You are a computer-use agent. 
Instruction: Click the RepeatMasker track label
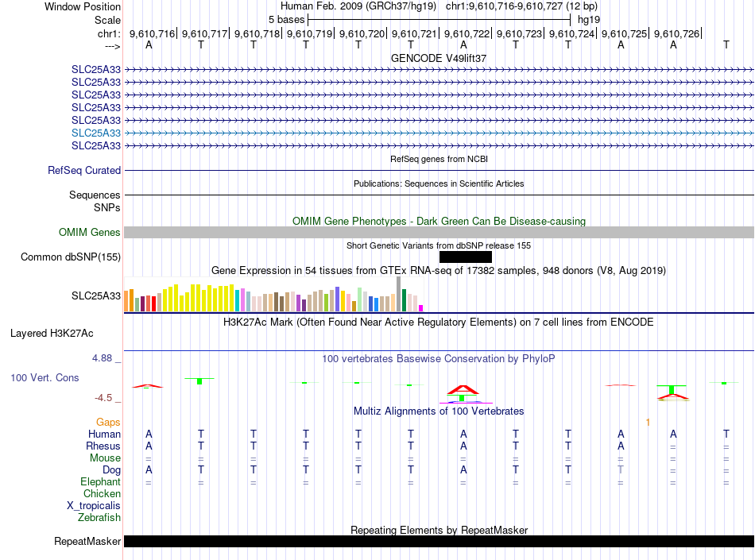[x=87, y=541]
